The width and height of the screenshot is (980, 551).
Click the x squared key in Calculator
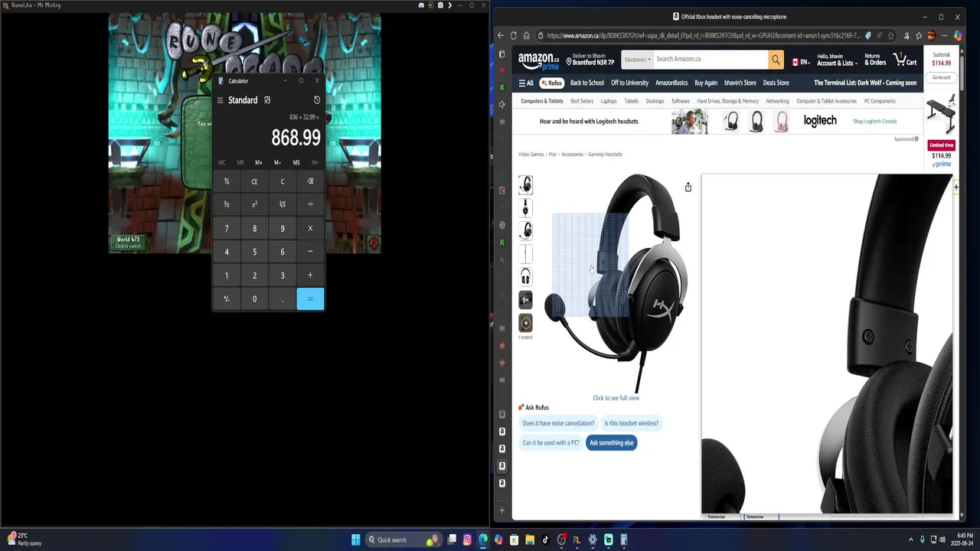point(254,204)
